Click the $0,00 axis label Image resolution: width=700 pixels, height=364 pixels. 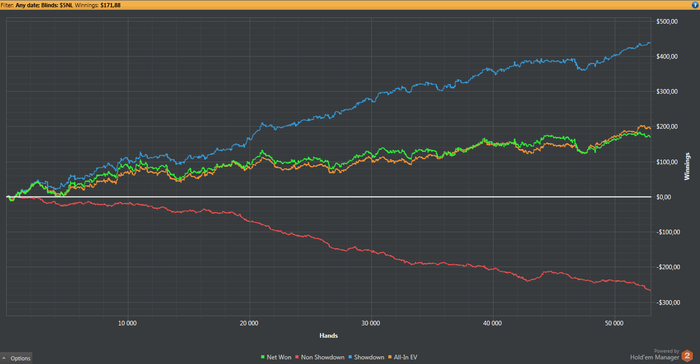664,197
